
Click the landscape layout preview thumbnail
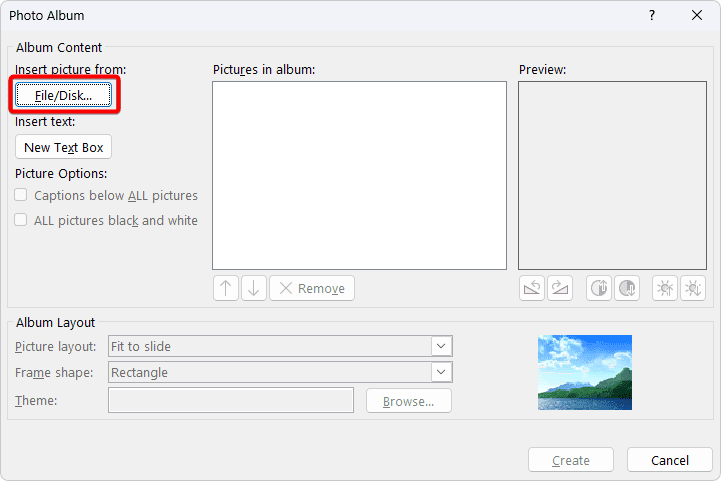[584, 372]
